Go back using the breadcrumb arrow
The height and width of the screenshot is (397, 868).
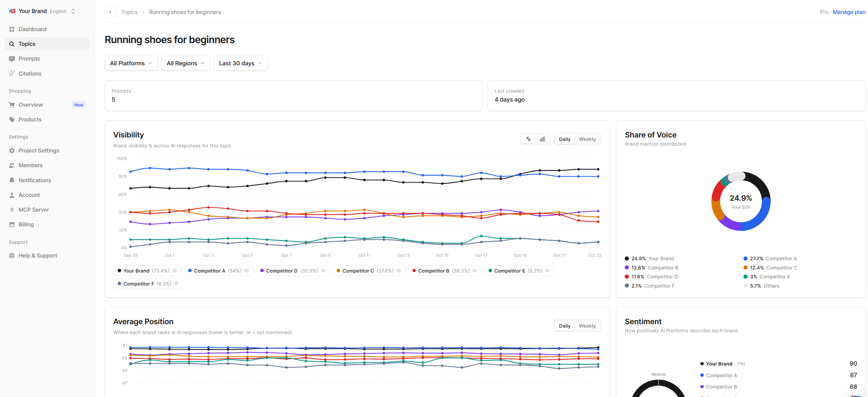[110, 12]
